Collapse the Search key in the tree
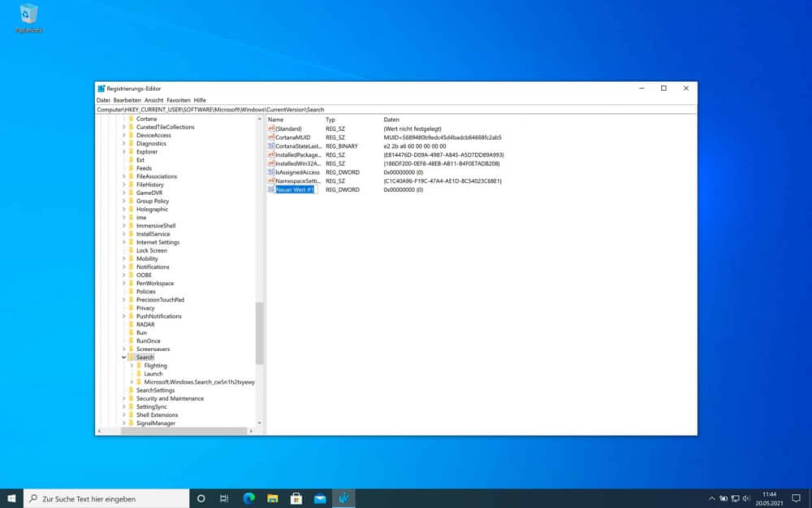The image size is (812, 508). tap(123, 357)
